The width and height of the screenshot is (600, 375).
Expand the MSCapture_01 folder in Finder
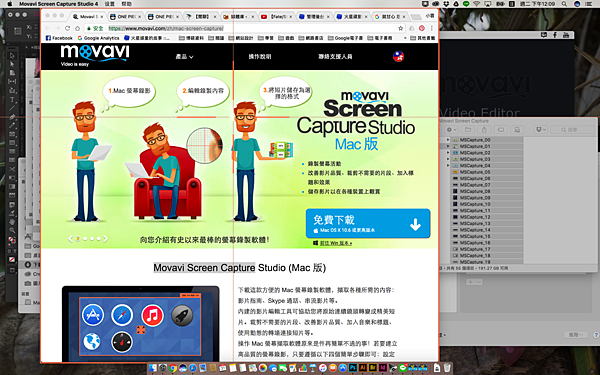coord(448,147)
